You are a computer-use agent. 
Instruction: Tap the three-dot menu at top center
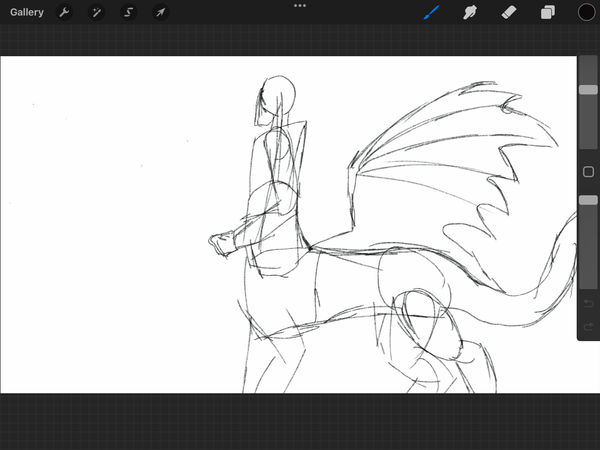click(300, 6)
